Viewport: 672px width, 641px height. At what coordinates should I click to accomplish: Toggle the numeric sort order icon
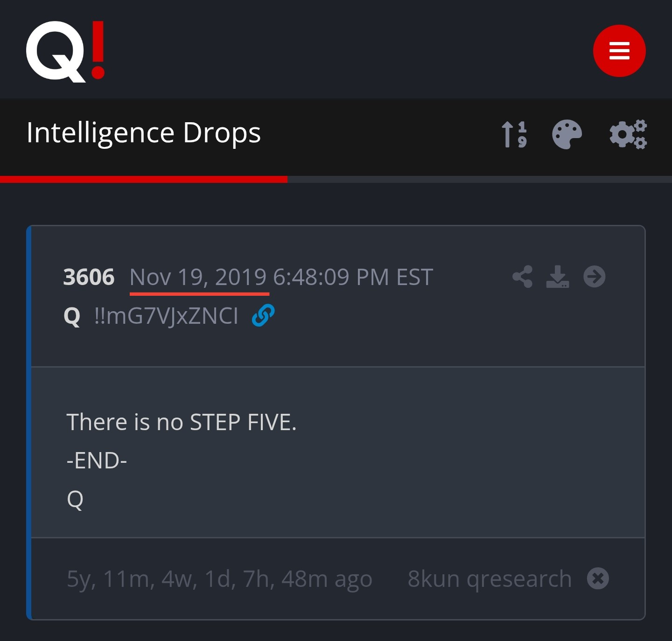(514, 134)
